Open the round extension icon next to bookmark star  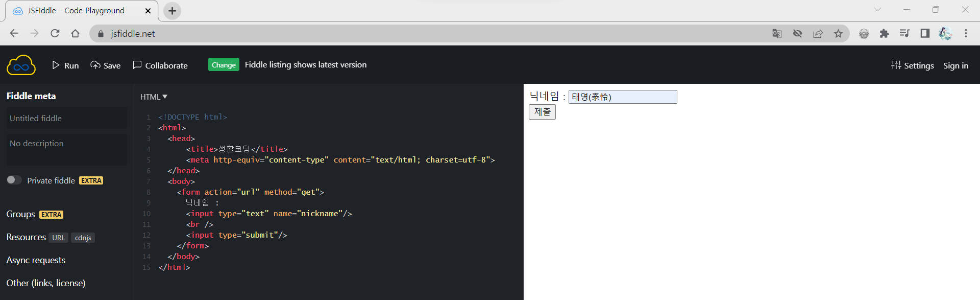[864, 33]
